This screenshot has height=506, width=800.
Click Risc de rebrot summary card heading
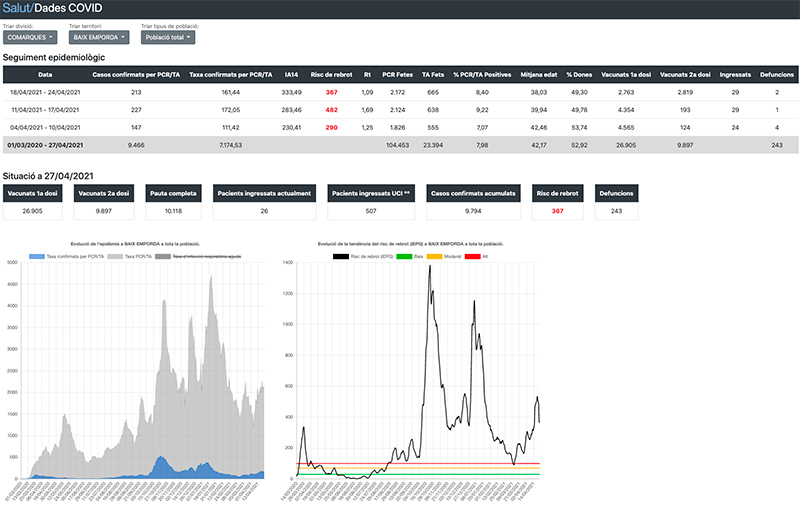[558, 193]
